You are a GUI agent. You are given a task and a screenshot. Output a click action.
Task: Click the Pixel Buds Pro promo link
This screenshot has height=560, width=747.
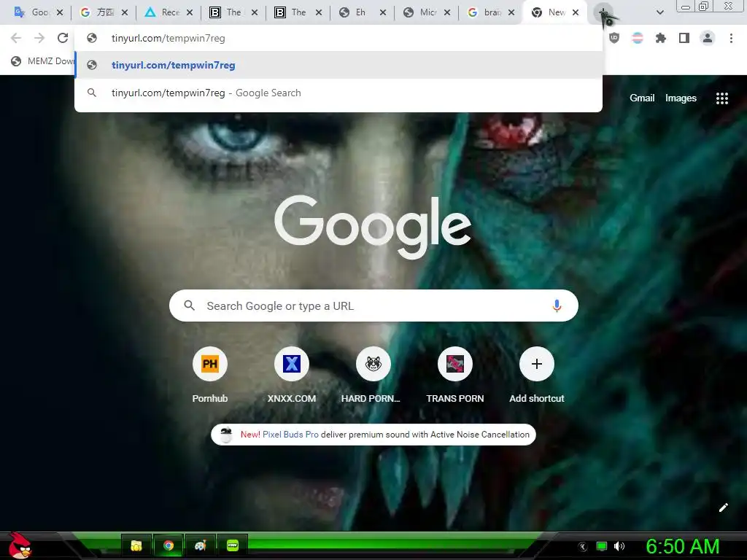pos(290,435)
